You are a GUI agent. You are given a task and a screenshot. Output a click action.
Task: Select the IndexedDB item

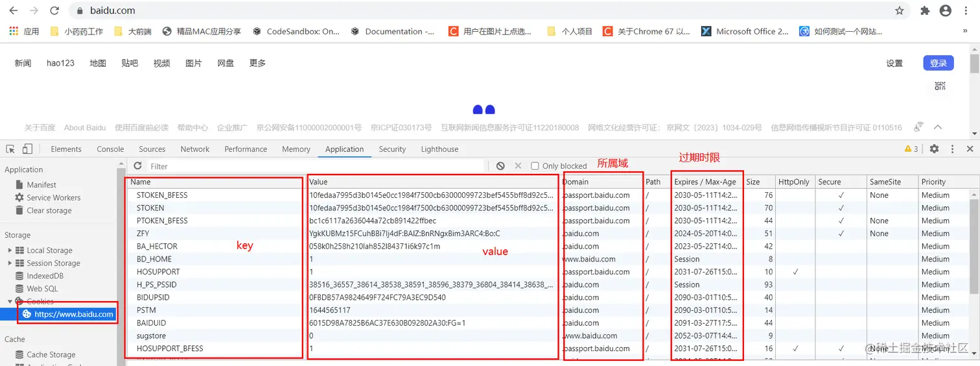[x=39, y=276]
